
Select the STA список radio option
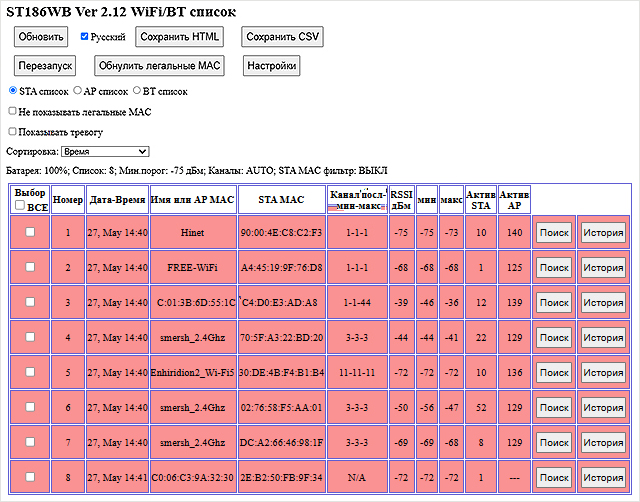point(13,91)
